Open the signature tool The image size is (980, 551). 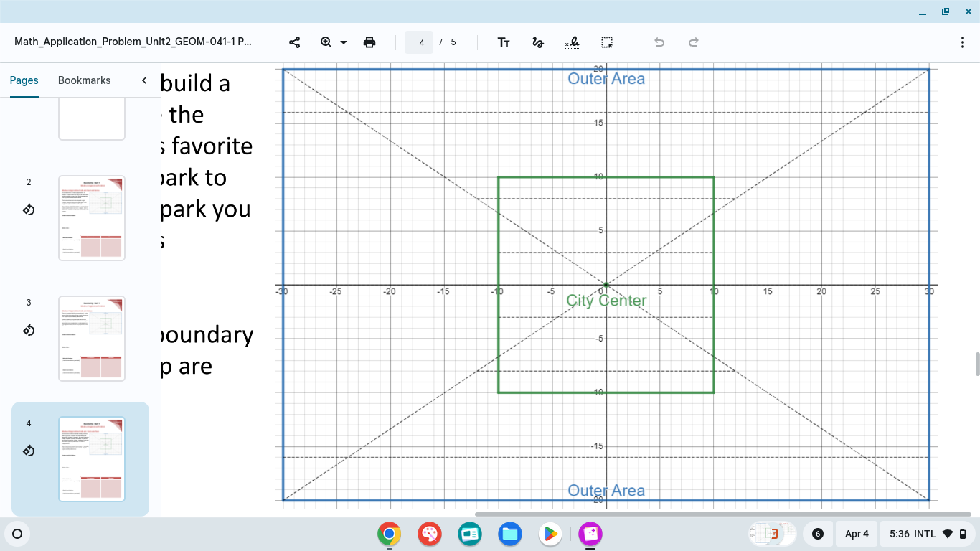tap(572, 42)
